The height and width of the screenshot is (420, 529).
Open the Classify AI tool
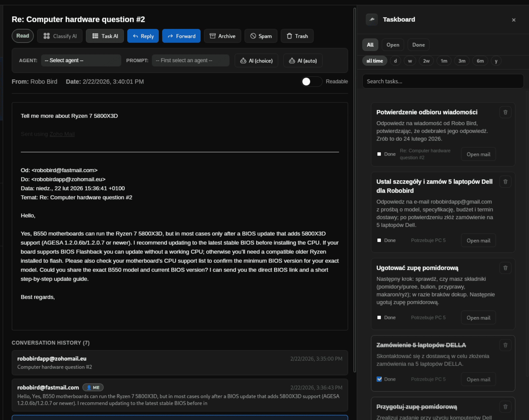point(60,36)
